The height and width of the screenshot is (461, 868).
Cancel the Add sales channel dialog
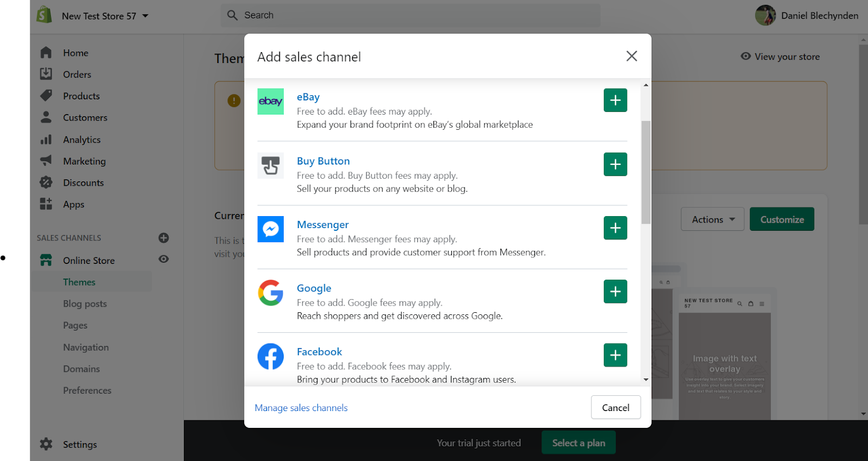tap(616, 407)
